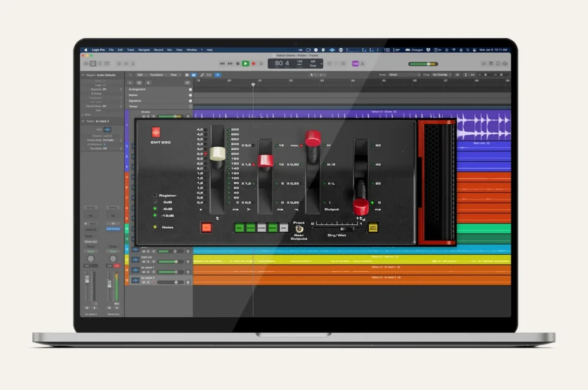
Task: Click the Rewind transport button
Action: pos(222,64)
